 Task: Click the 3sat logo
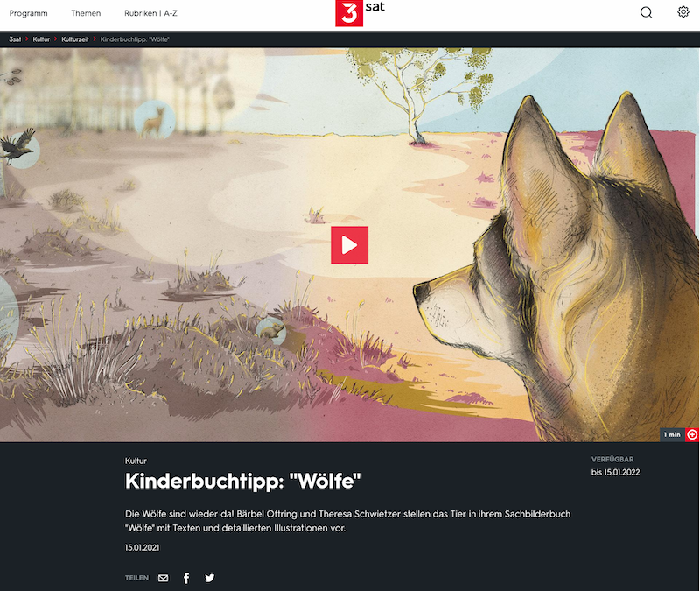tap(360, 13)
